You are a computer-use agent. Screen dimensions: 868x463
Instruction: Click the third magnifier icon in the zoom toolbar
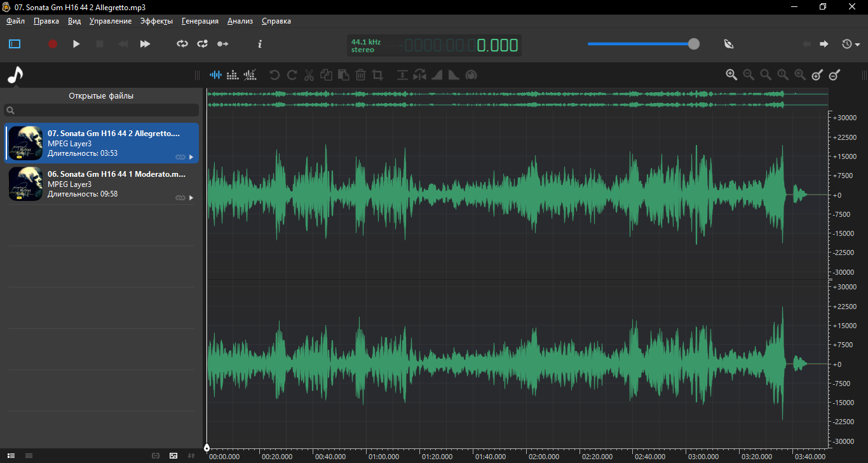click(x=766, y=75)
